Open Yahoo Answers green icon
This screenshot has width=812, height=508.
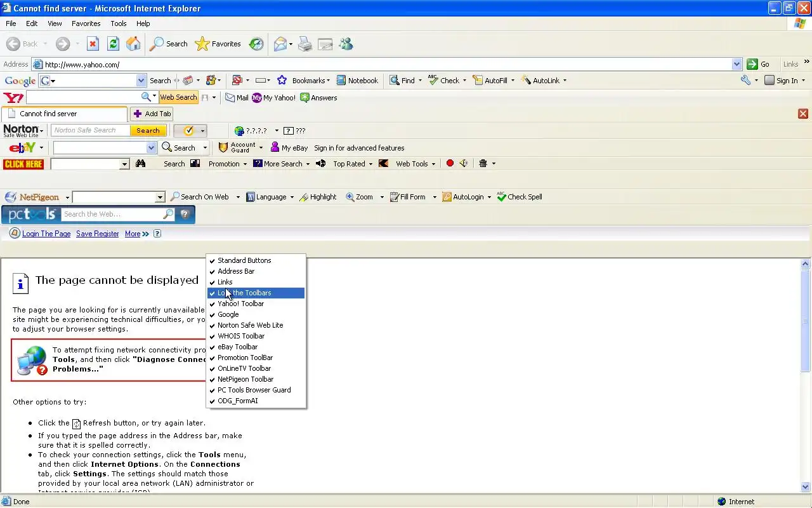tap(304, 98)
